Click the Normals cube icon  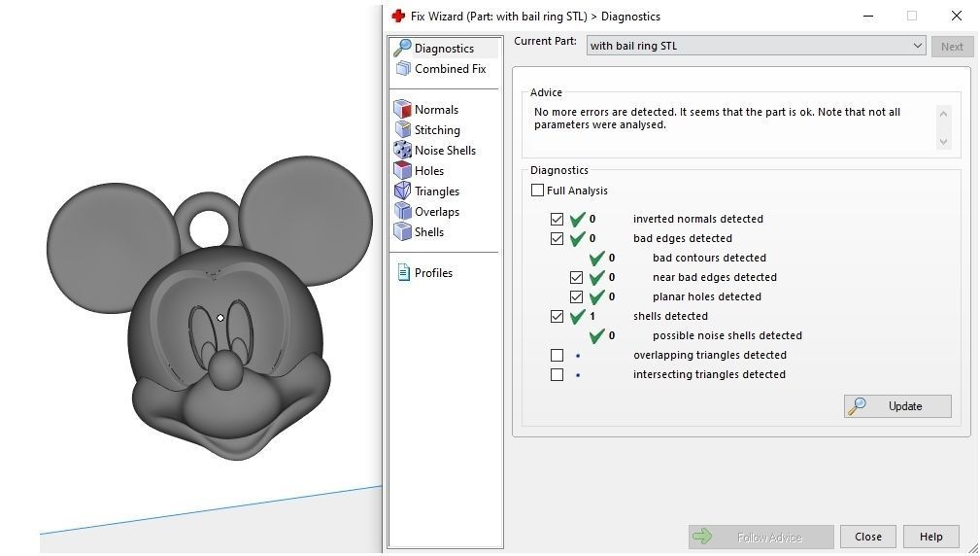coord(402,109)
